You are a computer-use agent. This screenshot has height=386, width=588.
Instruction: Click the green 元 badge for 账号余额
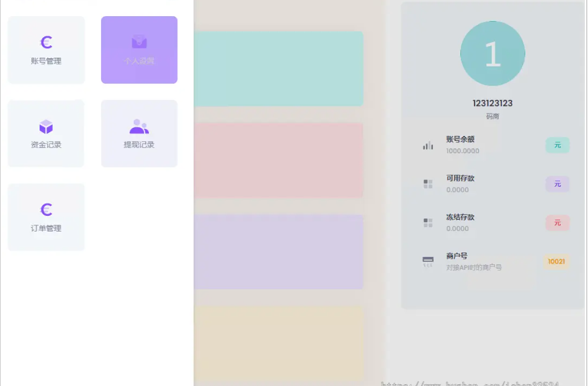click(x=557, y=145)
